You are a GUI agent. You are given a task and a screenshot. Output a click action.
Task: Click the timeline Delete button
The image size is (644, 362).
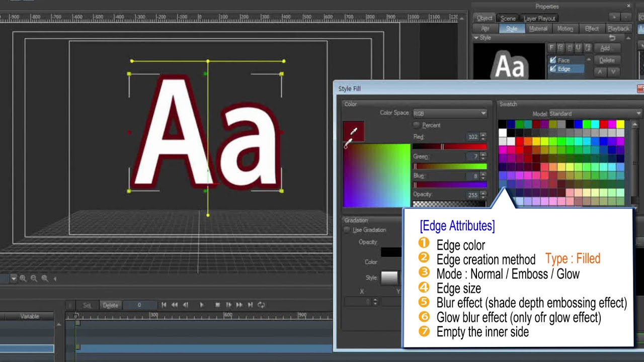110,305
